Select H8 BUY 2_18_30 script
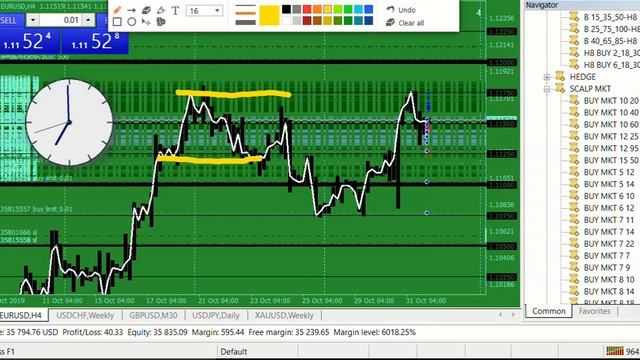Screen dimensions: 640x360 click(611, 53)
